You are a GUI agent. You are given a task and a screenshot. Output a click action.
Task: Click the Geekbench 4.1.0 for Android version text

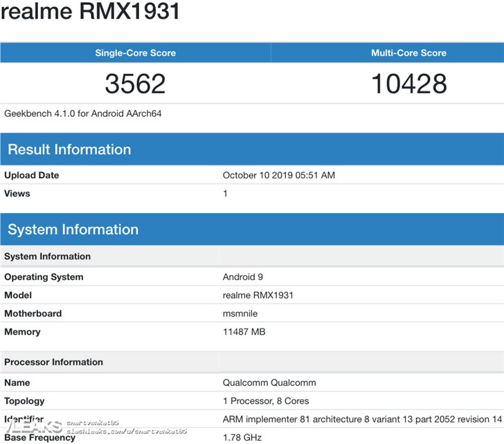pyautogui.click(x=83, y=113)
